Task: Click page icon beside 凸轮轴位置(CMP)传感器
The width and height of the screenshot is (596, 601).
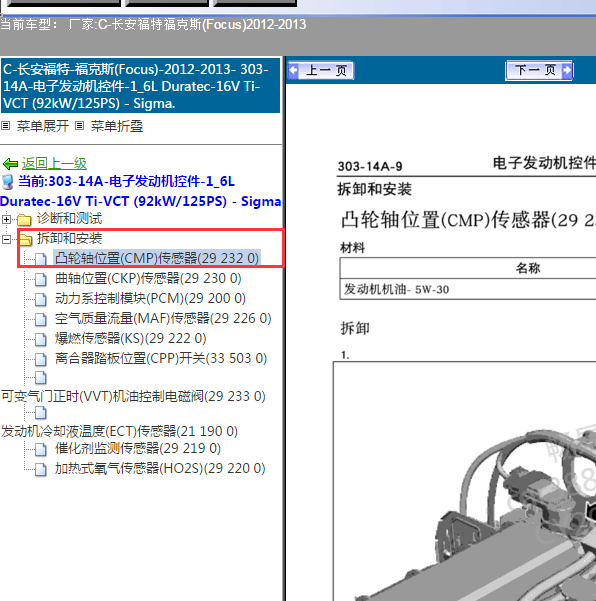Action: (x=41, y=259)
